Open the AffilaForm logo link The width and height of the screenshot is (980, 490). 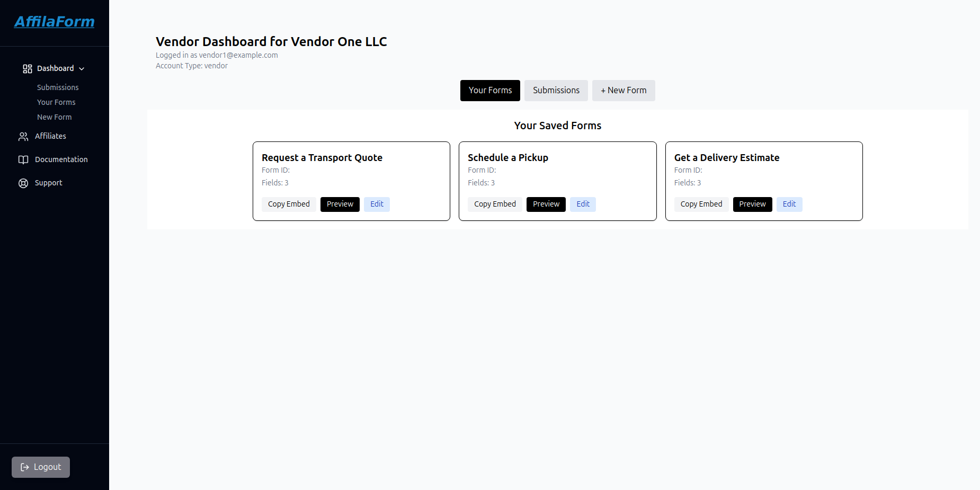54,21
